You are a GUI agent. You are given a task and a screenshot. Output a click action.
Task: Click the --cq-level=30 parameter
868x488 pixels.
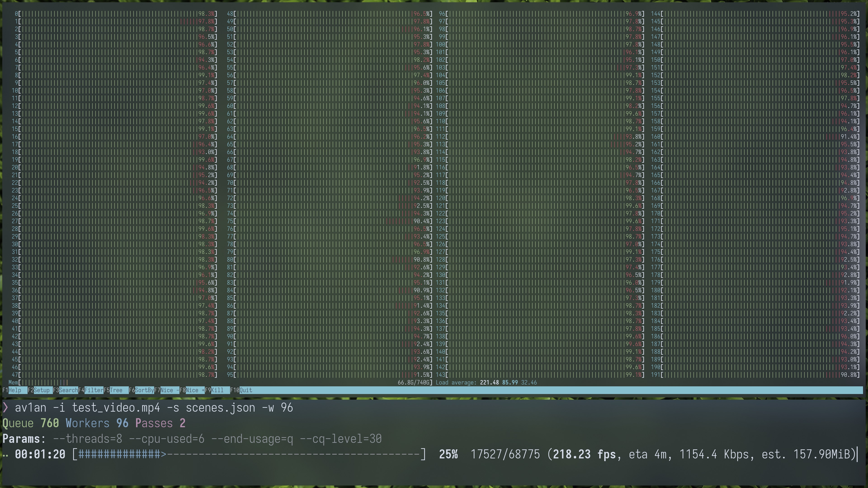(341, 439)
